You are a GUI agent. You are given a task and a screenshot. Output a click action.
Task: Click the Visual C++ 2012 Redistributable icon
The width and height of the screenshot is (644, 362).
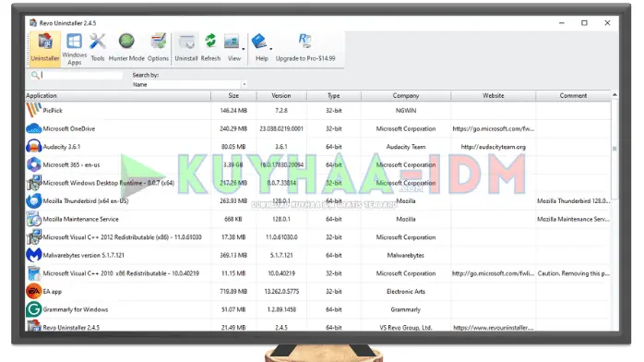[34, 237]
